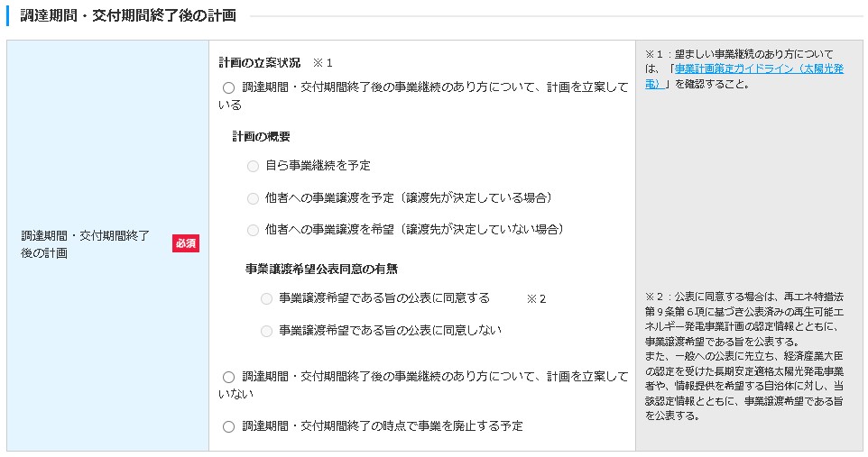Screen dimensions: 868x457
Task: Click the '計画の立案状況' heading
Action: click(x=260, y=62)
